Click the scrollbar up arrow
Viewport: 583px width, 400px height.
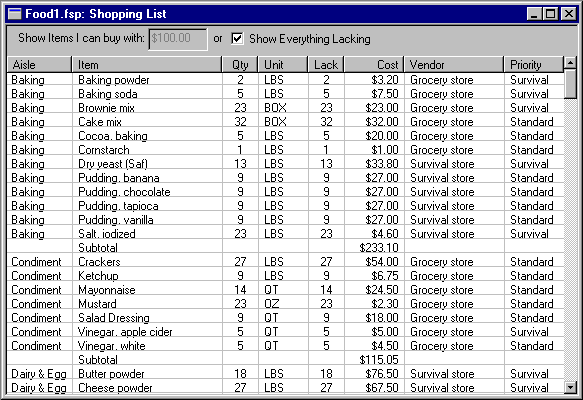[570, 62]
